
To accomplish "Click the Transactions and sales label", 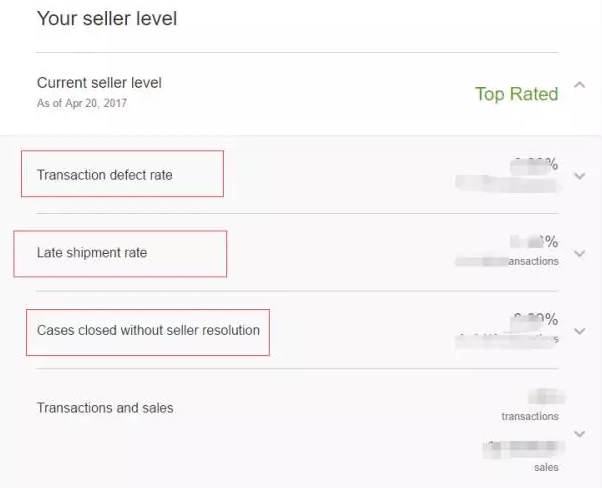I will click(x=105, y=408).
